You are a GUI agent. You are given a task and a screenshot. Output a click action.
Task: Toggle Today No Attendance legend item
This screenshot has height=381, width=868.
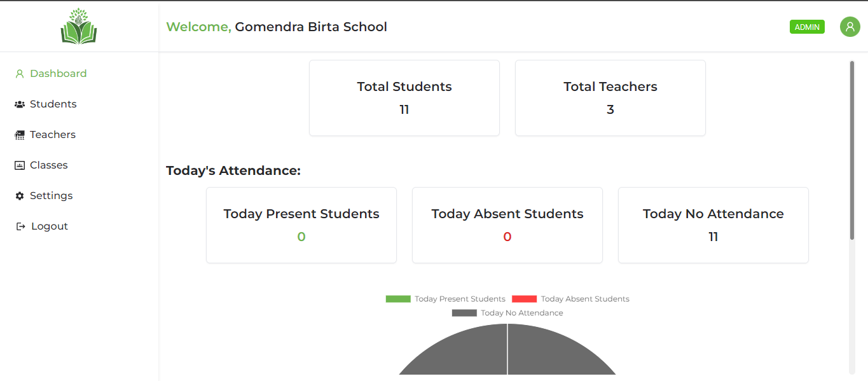(507, 313)
